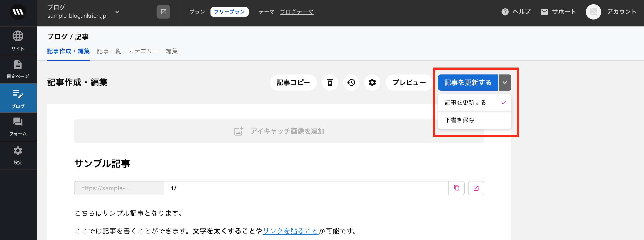Open article URL in new tab icon
The height and width of the screenshot is (240, 644).
[x=476, y=188]
